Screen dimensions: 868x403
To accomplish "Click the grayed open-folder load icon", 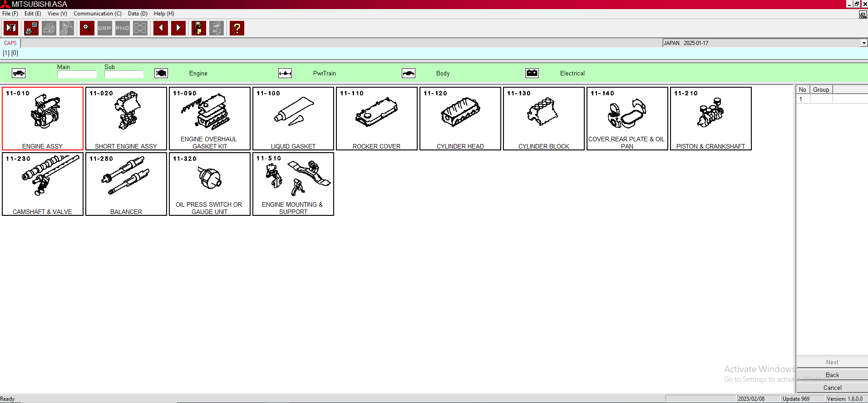I will [217, 28].
